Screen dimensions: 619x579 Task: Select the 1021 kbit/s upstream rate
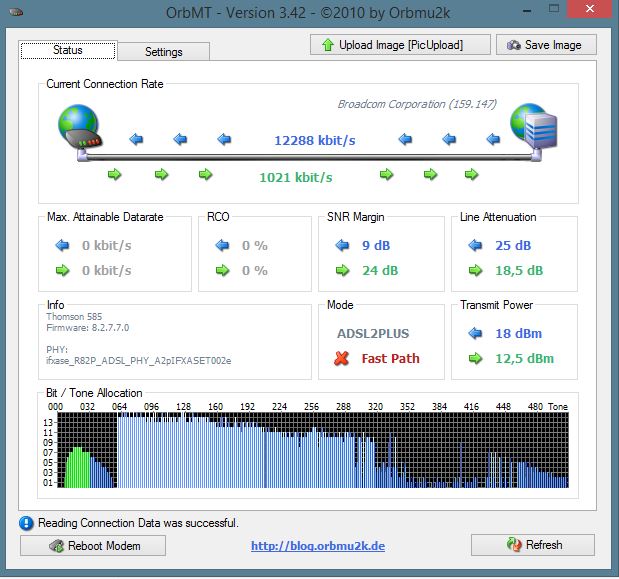(x=296, y=177)
